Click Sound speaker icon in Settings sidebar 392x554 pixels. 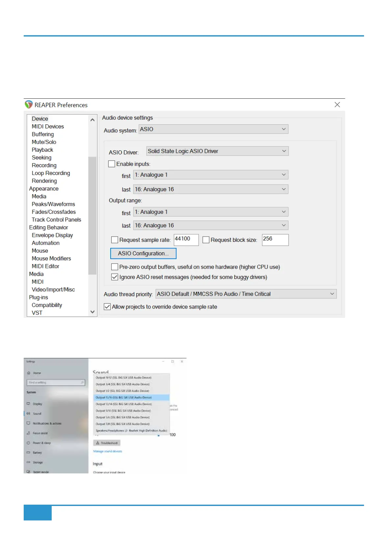click(x=28, y=414)
